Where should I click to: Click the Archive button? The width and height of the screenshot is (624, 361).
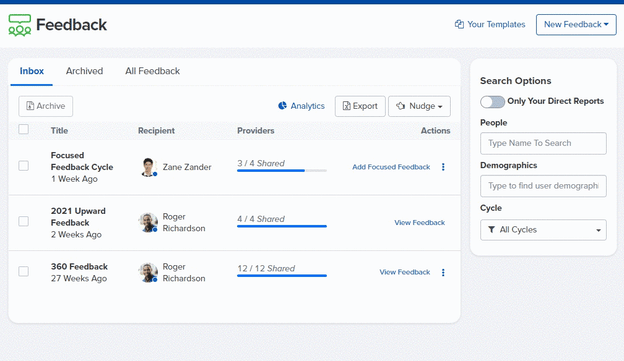pyautogui.click(x=45, y=106)
